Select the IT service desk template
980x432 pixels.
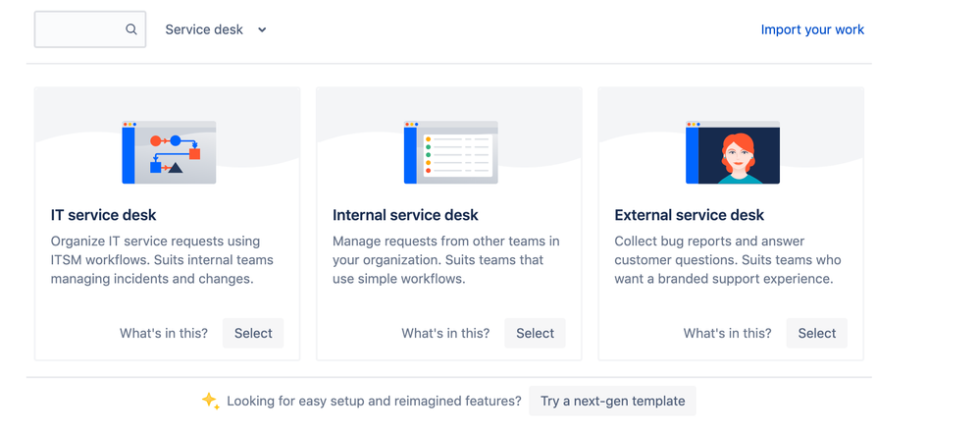point(253,333)
